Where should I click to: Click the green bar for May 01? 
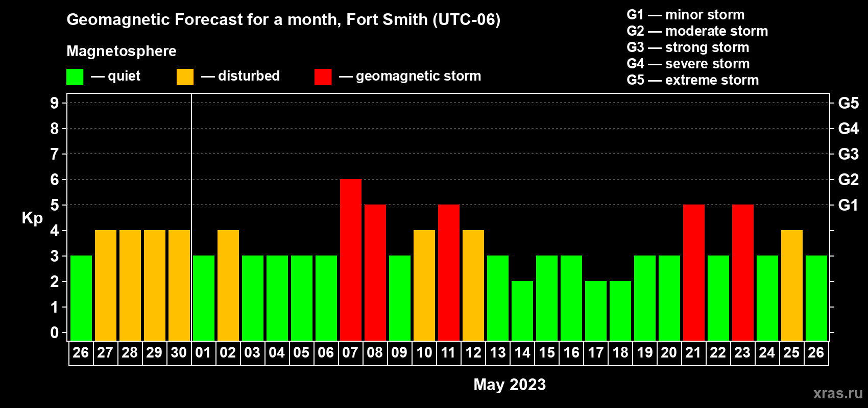(204, 298)
